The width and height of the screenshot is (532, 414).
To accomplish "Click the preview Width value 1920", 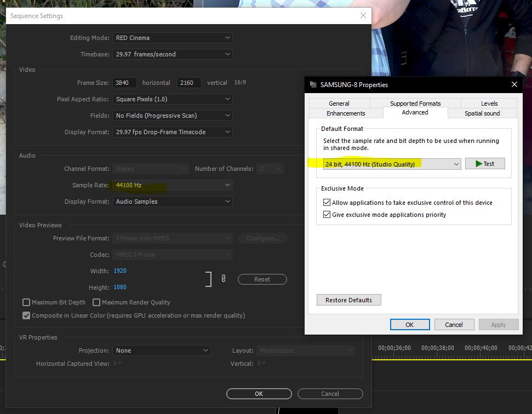I will point(120,271).
